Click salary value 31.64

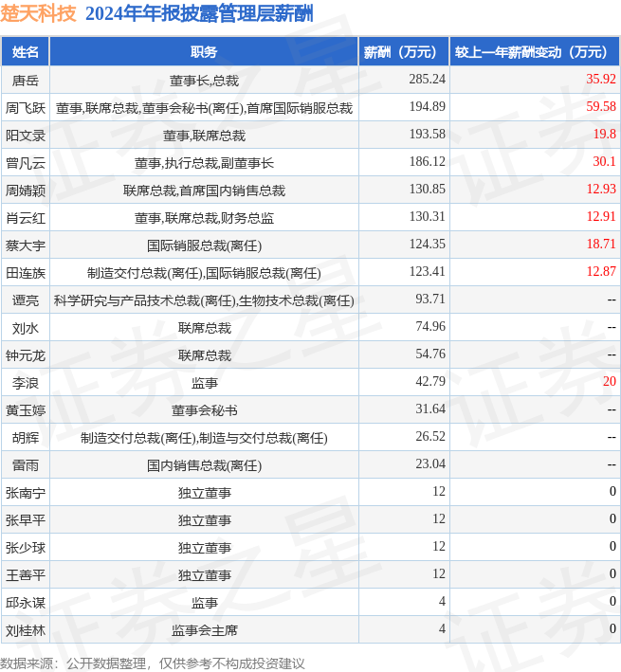coord(430,409)
